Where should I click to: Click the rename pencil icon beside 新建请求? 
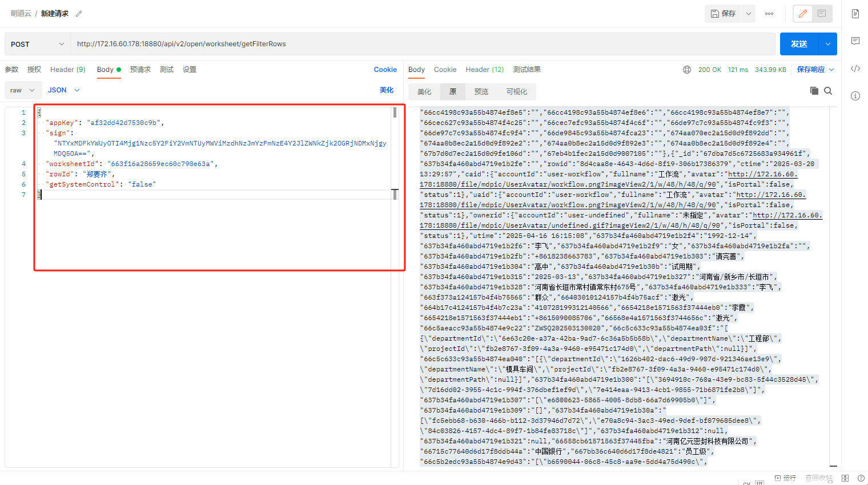(79, 14)
